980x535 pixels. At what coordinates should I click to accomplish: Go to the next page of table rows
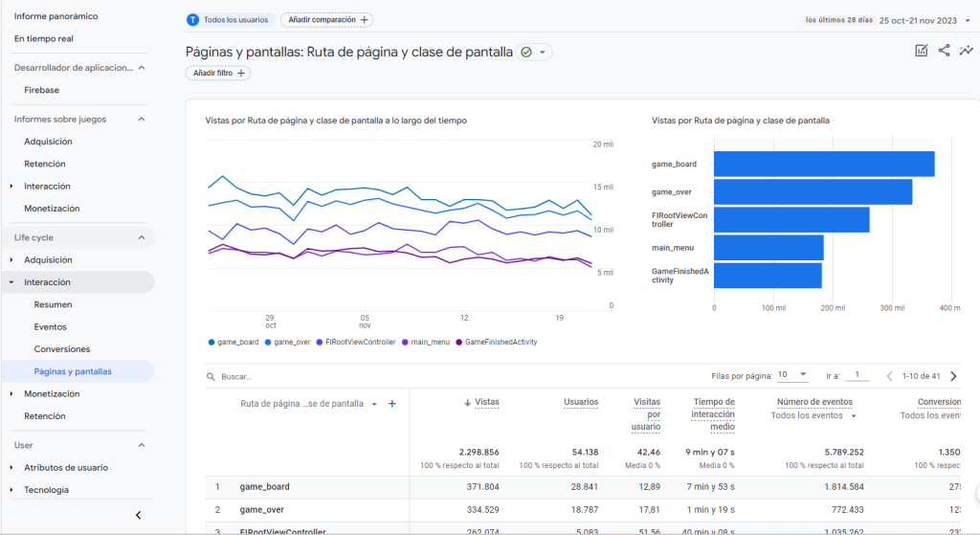pyautogui.click(x=952, y=376)
